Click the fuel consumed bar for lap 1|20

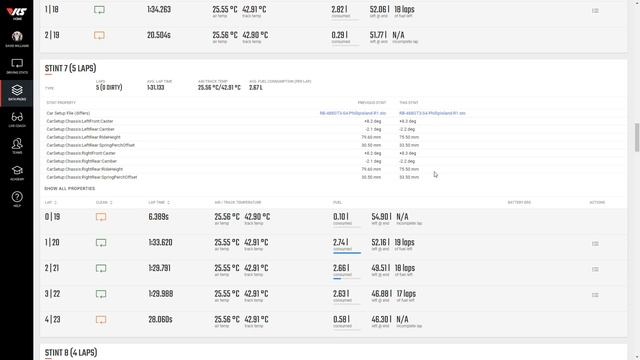point(347,253)
